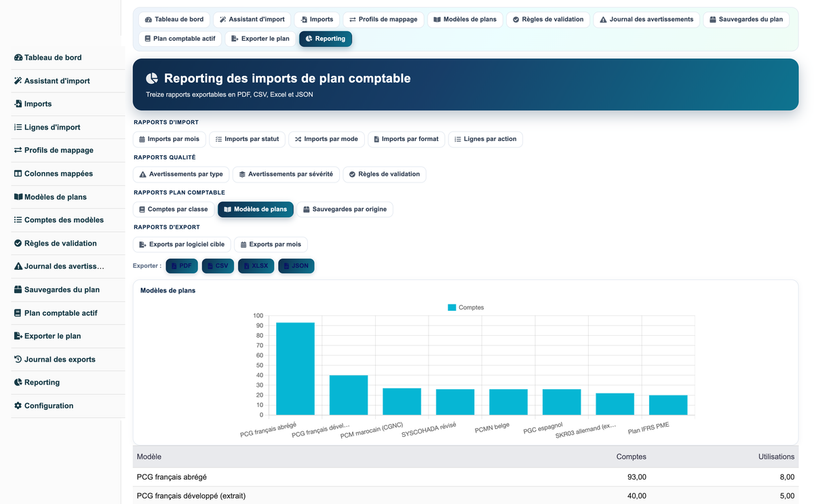Screen dimensions: 814x504
Task: Show the Avertissements par type report
Action: point(181,174)
